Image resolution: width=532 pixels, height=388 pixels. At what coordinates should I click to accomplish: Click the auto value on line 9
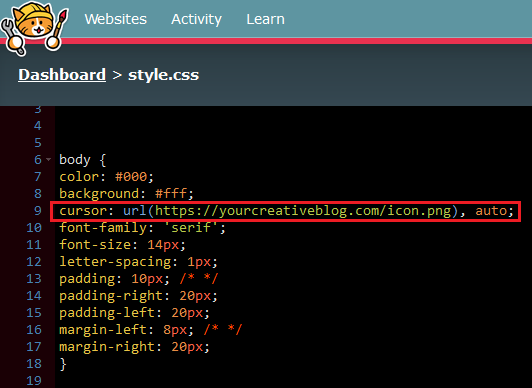coord(491,211)
